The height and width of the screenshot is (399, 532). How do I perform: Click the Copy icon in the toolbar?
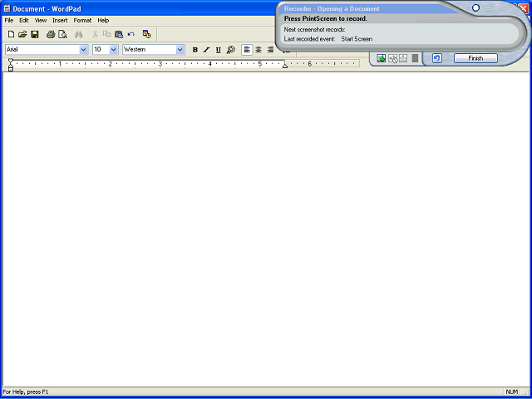107,34
